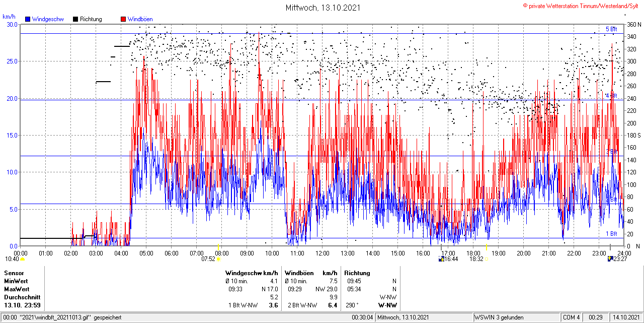Screen dimensions: 644x323
Task: Click the 09:33 max wind speed time
Action: 236,289
